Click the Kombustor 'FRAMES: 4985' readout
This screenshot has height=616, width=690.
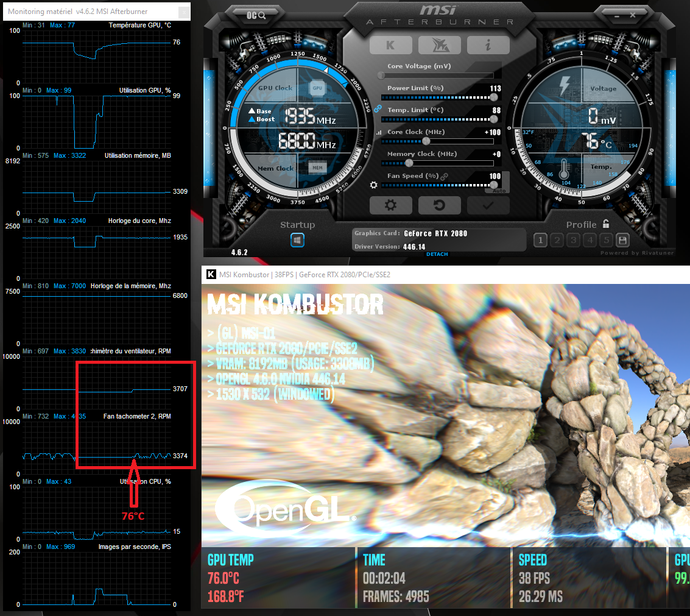pyautogui.click(x=396, y=597)
